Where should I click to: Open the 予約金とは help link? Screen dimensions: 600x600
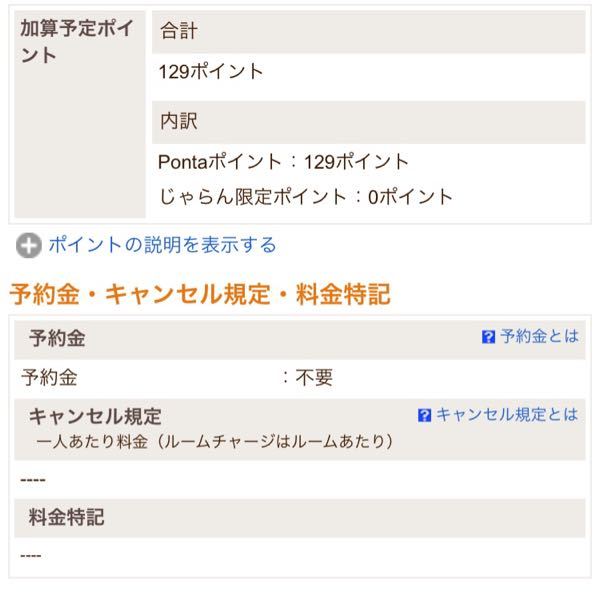(x=539, y=337)
